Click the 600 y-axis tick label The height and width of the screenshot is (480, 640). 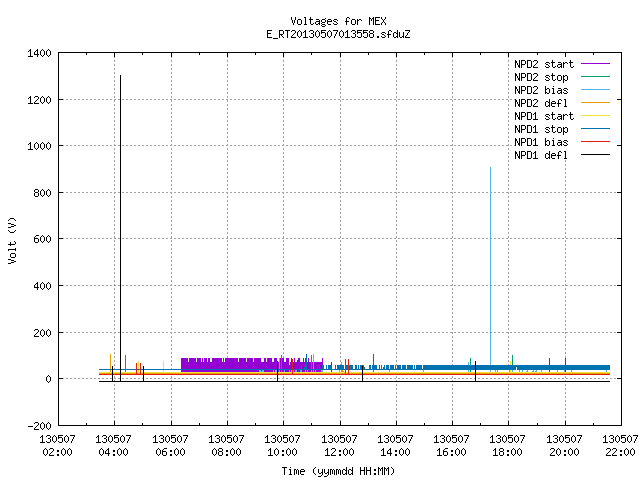pos(42,239)
